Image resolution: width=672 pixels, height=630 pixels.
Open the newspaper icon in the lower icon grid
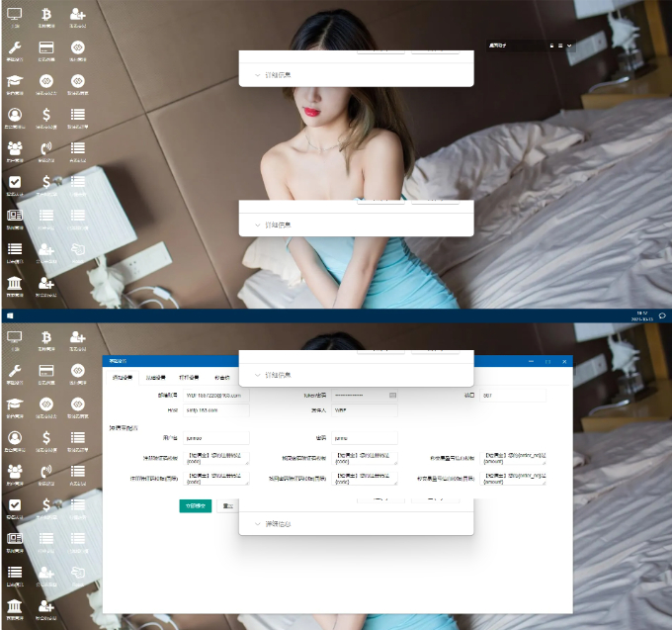(15, 538)
